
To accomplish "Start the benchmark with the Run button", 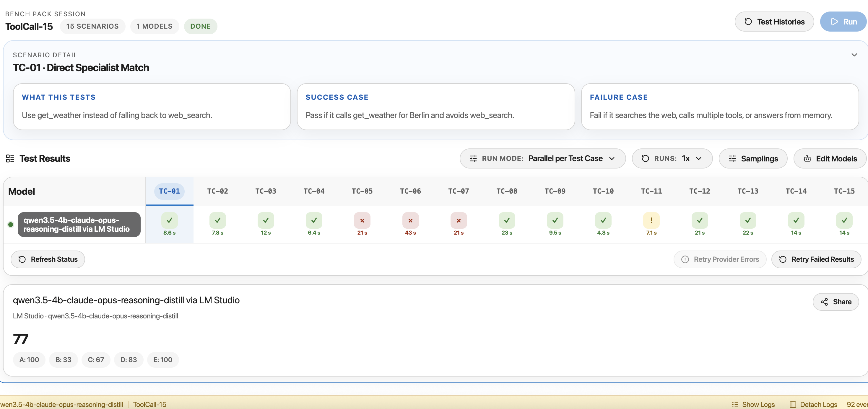I will [844, 22].
